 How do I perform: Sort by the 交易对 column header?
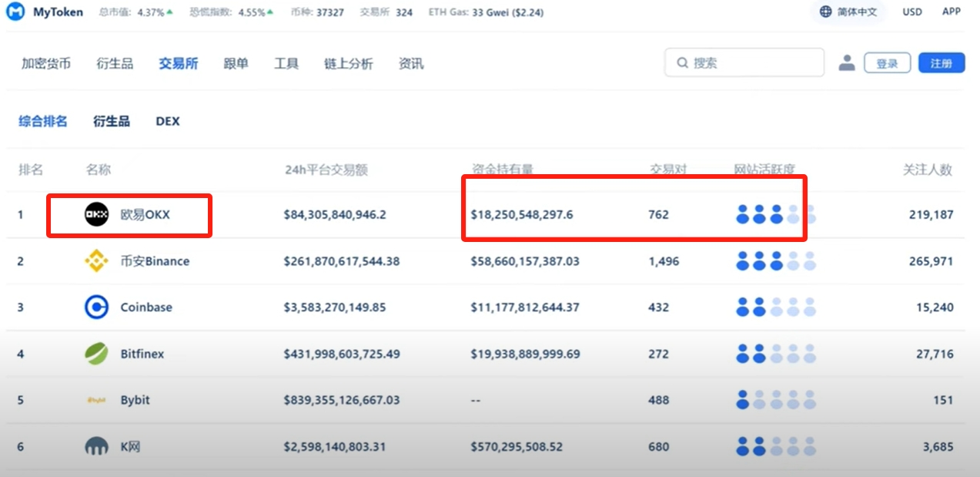pyautogui.click(x=668, y=170)
